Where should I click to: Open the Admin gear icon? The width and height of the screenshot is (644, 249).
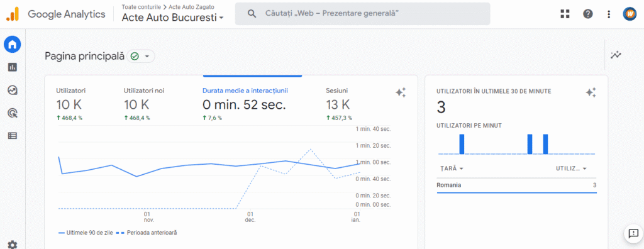click(13, 245)
